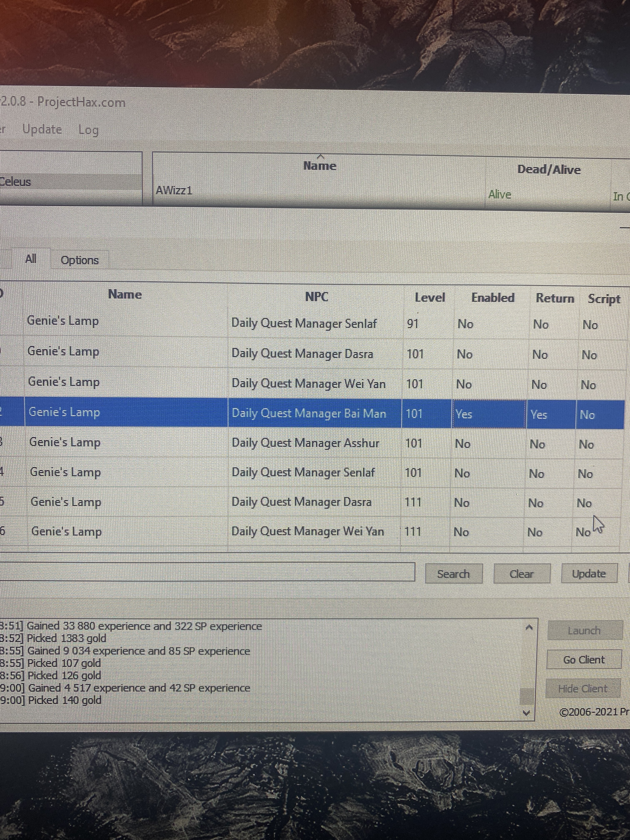Switch to the Options tab
The width and height of the screenshot is (630, 840).
coord(80,260)
